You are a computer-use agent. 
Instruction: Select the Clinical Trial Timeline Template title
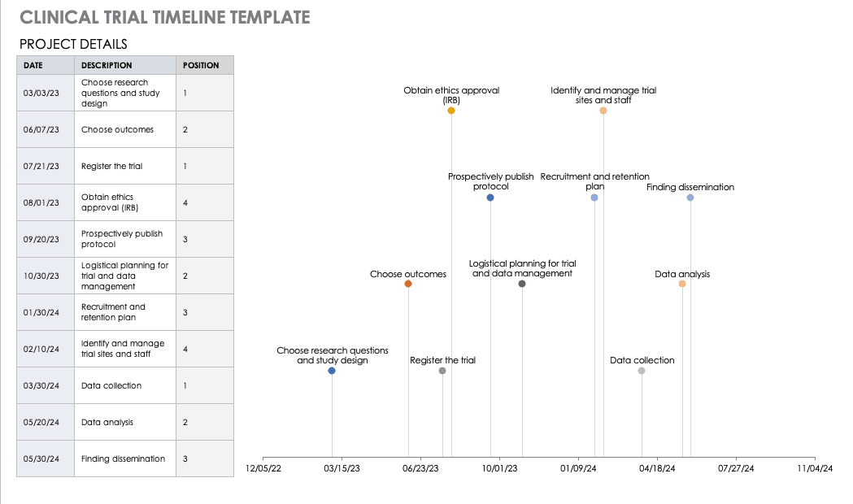tap(164, 17)
